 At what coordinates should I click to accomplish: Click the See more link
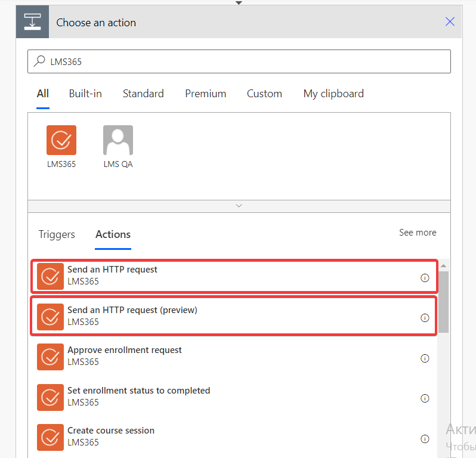tap(418, 233)
